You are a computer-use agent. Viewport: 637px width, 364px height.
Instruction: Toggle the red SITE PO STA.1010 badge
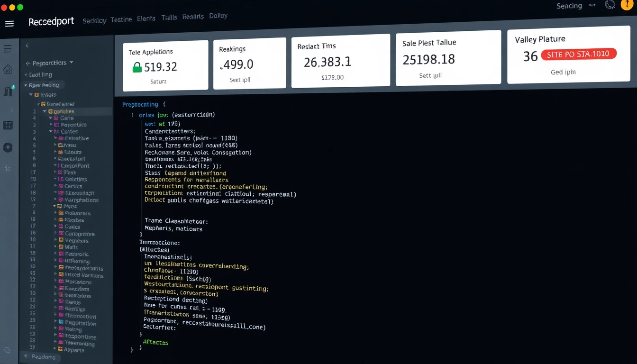578,54
